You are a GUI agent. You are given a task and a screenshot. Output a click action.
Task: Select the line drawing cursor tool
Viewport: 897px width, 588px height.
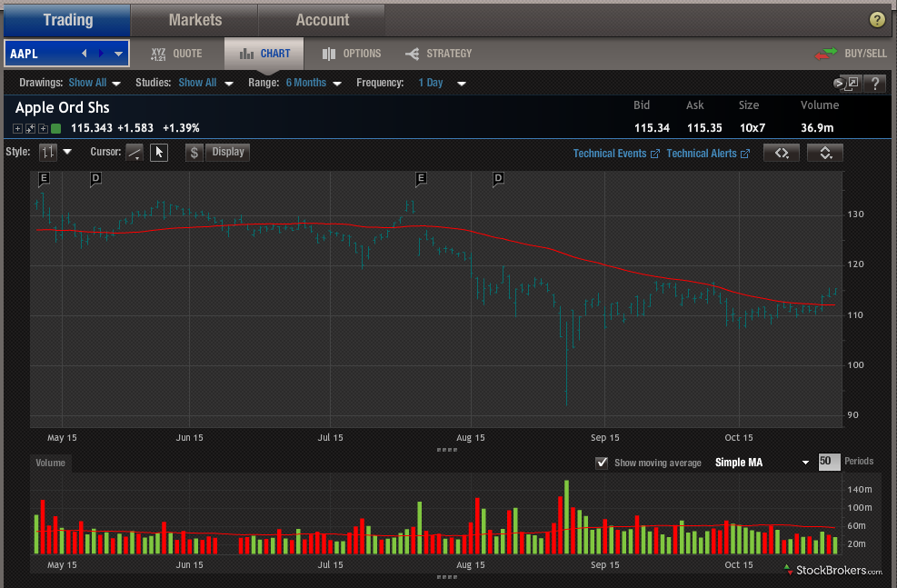(135, 153)
